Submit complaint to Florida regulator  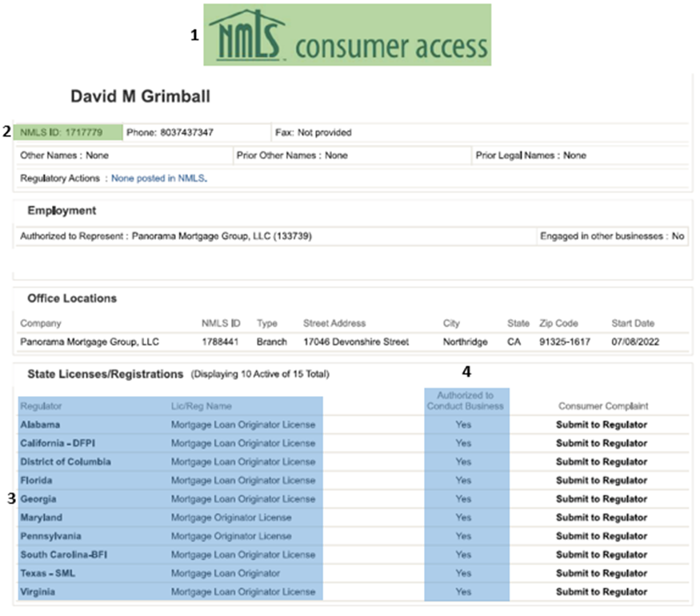click(x=602, y=481)
